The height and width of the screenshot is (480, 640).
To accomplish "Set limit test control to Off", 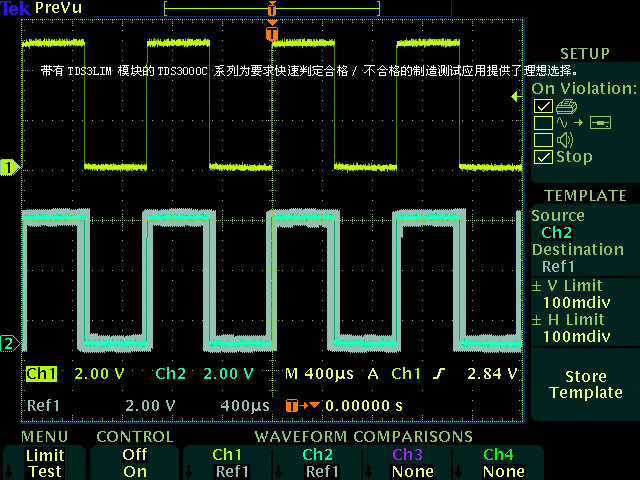I will click(135, 454).
